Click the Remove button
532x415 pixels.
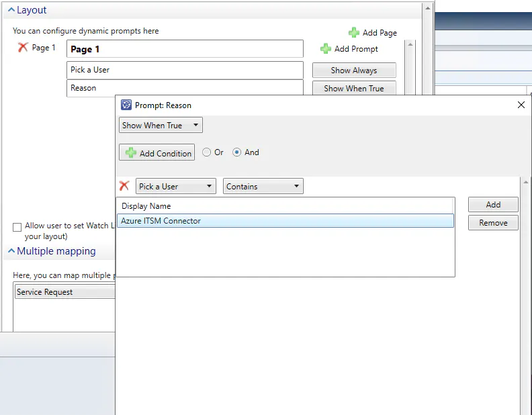click(x=493, y=223)
